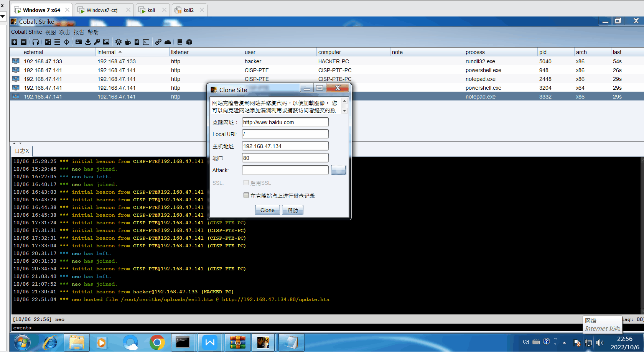The width and height of the screenshot is (644, 352).
Task: Toggle the 启用SSL checkbox
Action: 246,183
